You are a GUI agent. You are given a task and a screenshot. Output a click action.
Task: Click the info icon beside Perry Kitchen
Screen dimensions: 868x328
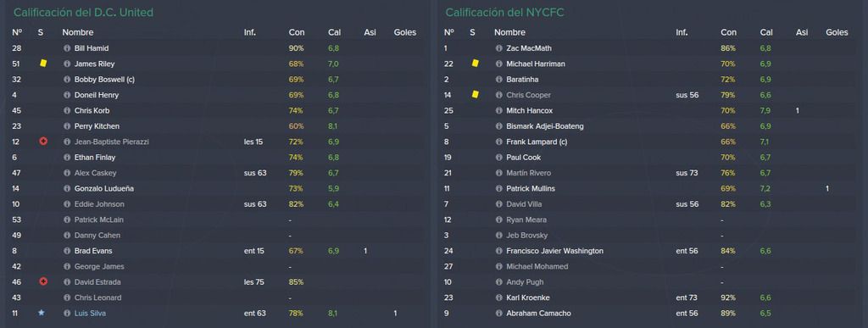click(67, 126)
